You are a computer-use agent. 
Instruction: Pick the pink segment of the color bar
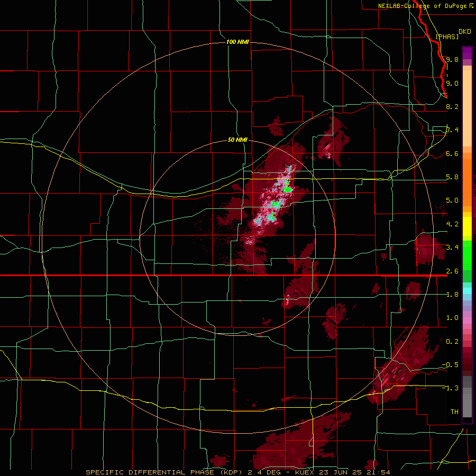coord(467,321)
